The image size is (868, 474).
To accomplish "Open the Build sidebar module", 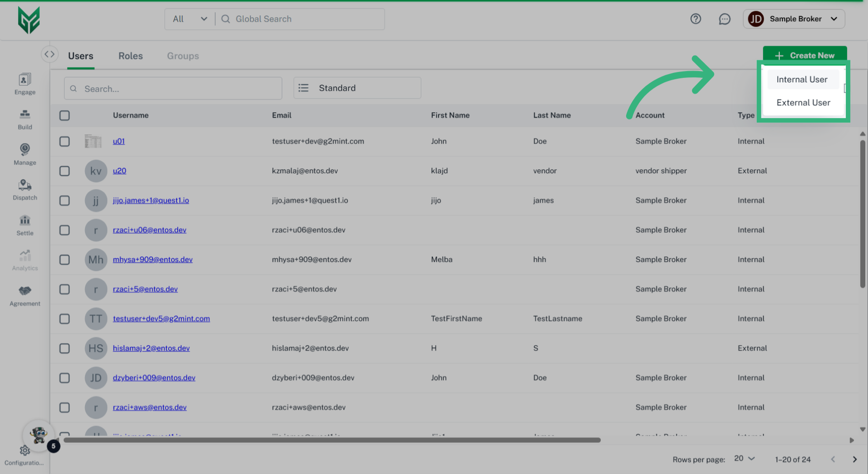I will tap(25, 119).
